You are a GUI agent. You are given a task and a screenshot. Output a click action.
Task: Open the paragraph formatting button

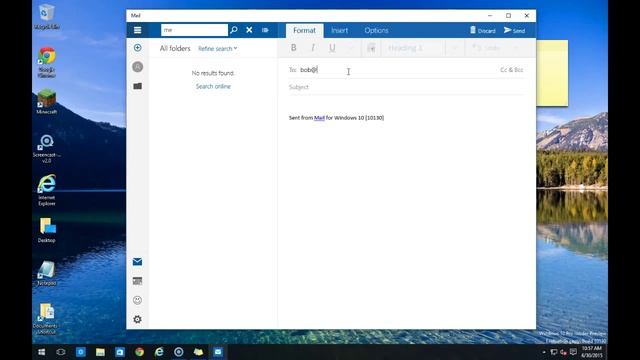pyautogui.click(x=371, y=48)
